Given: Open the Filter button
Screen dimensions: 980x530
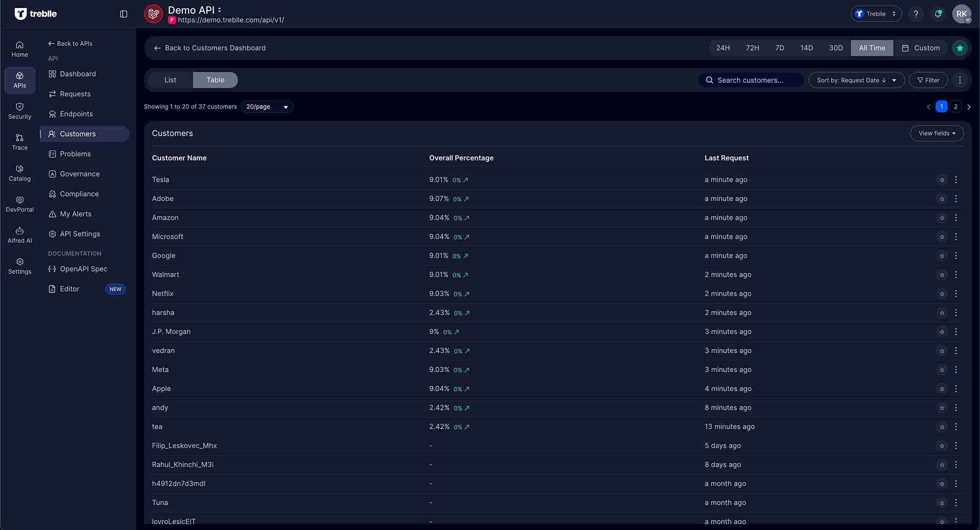Looking at the screenshot, I should [928, 80].
